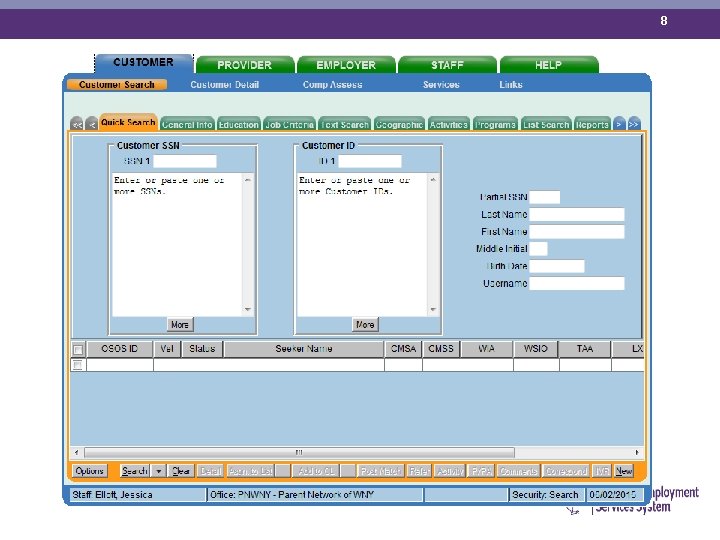The image size is (720, 540).
Task: Open Links submenu
Action: click(x=511, y=84)
